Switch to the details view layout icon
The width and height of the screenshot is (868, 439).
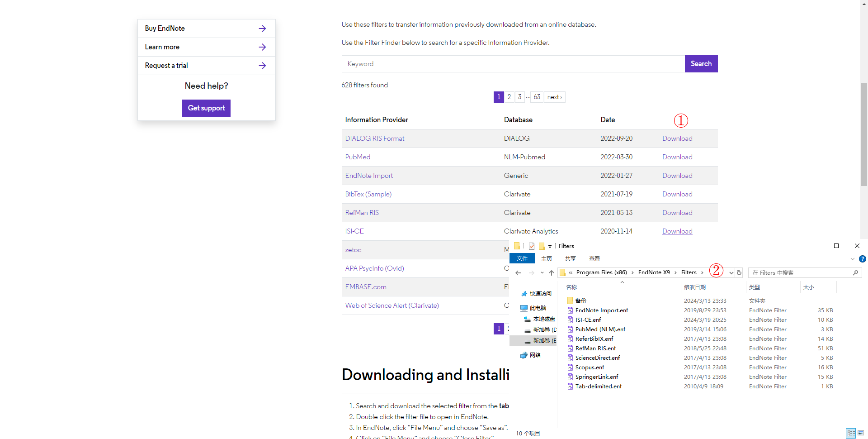click(x=851, y=433)
